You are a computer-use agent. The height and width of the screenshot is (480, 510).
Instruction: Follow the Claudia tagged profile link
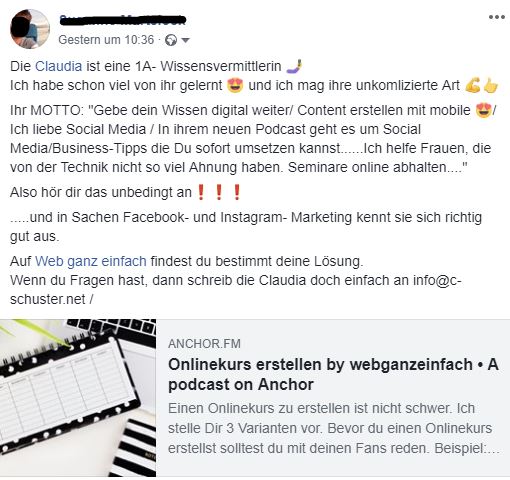58,66
